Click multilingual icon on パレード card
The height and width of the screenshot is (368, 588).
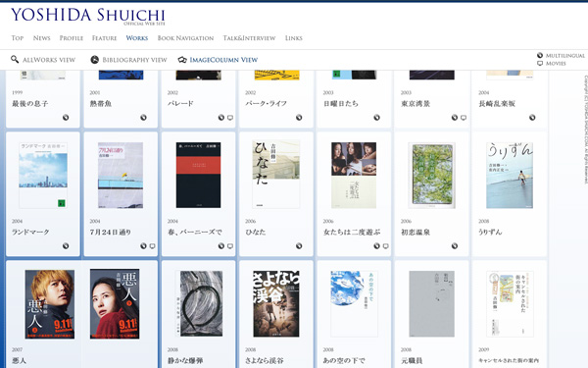[x=221, y=118]
